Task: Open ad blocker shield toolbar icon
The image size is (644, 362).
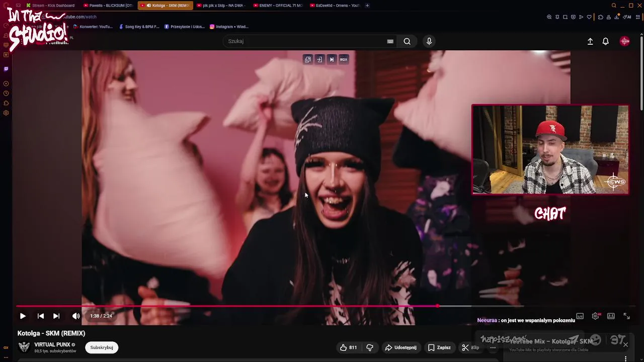Action: pos(573,17)
